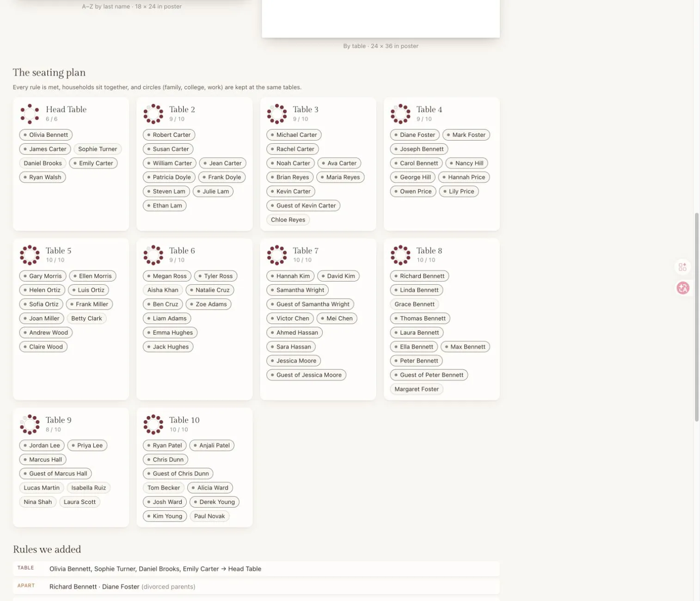Click the Table 7 heading
The height and width of the screenshot is (601, 700).
tap(306, 251)
